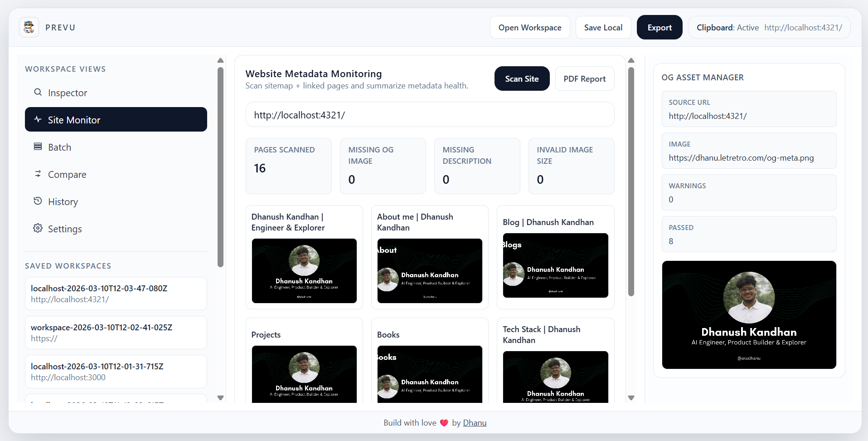Click the Source URL value http://localhost:4321/
This screenshot has height=441, width=868.
point(708,116)
